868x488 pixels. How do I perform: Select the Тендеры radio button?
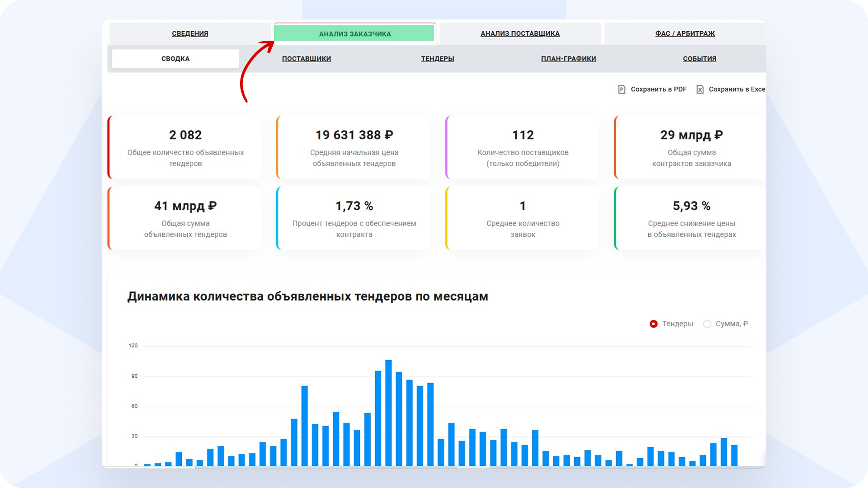tap(653, 324)
